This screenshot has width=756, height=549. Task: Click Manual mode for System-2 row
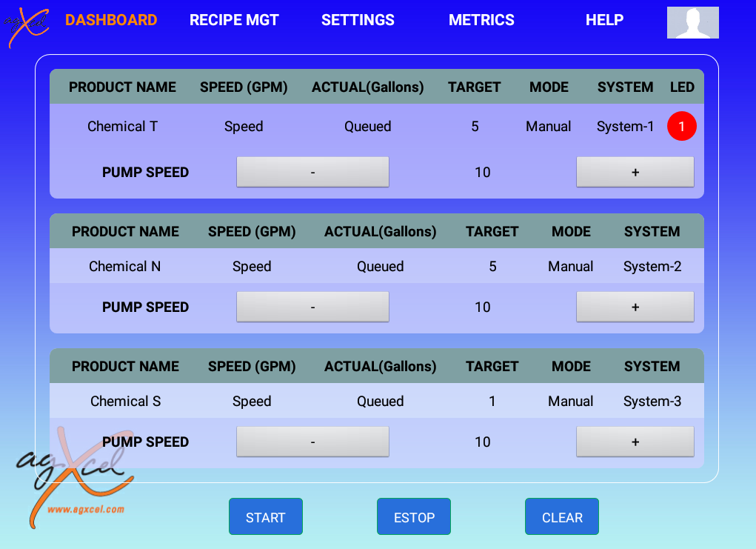coord(570,267)
